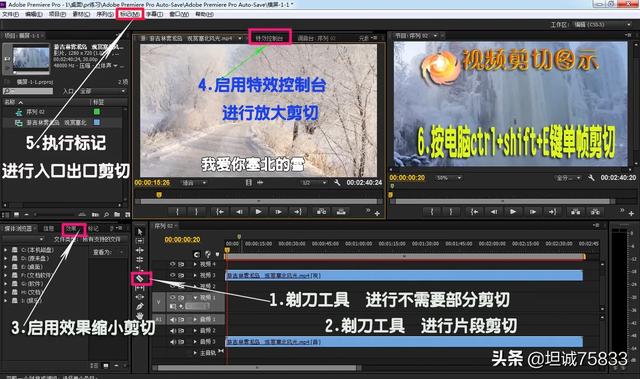Step forward one frame in Program monitor
The width and height of the screenshot is (640, 379).
(x=533, y=212)
